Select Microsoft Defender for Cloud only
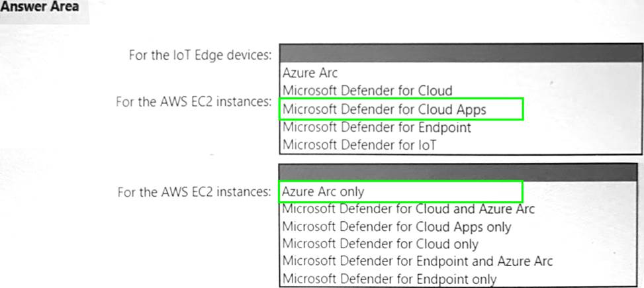Screen dimensions: 644x288 380,244
